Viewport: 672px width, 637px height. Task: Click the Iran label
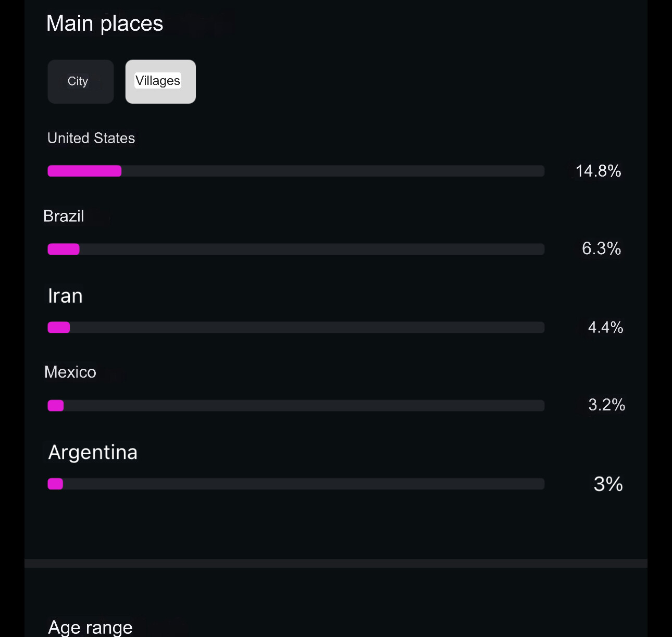point(65,296)
